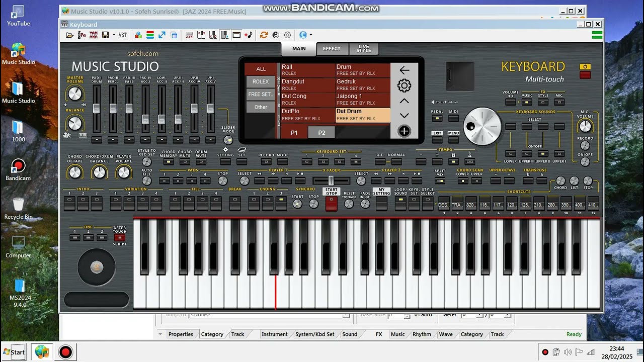Open page P2 of the style list
This screenshot has width=644, height=362.
pyautogui.click(x=322, y=133)
